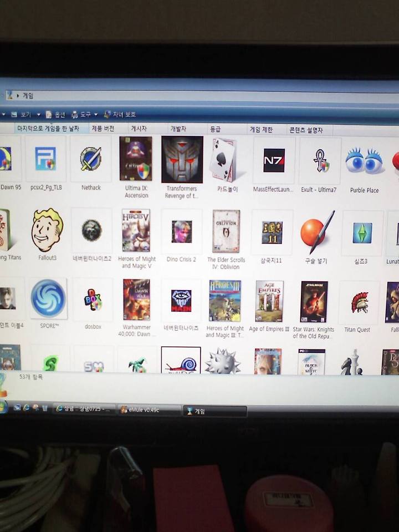The image size is (399, 532).
Task: Select the Purble Place blue eyes icon
Action: (365, 161)
